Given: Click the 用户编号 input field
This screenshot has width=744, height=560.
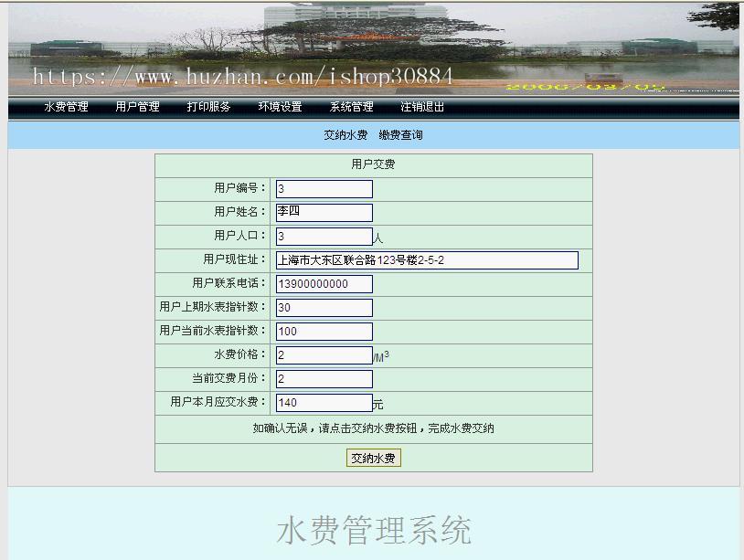Looking at the screenshot, I should pyautogui.click(x=323, y=188).
